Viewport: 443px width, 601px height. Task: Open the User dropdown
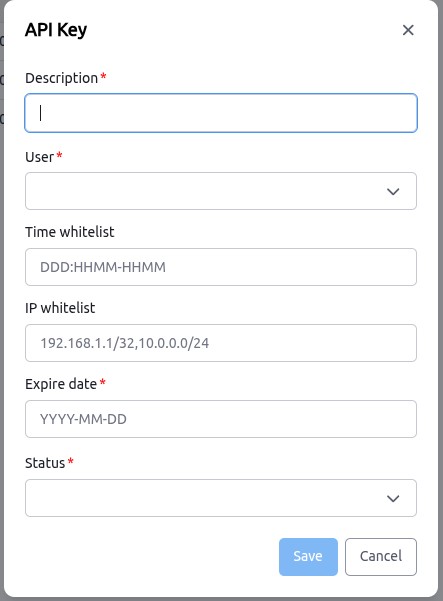click(221, 191)
